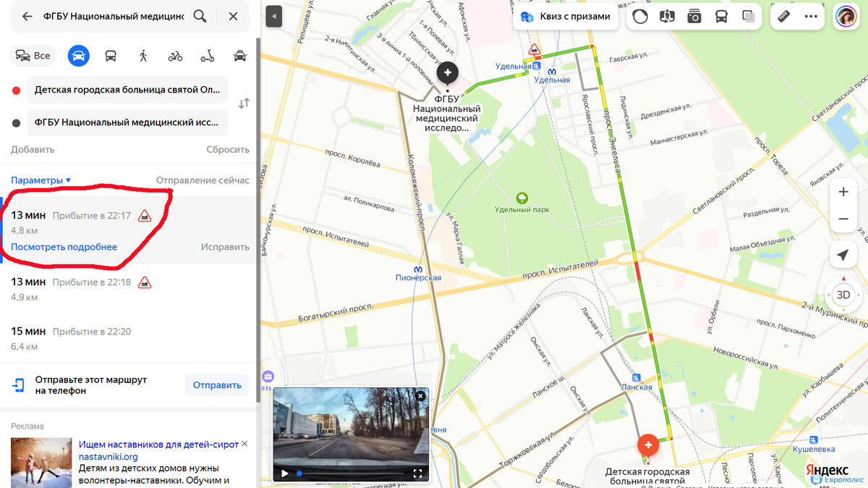Select the 'Все' all transport modes tab
The height and width of the screenshot is (488, 868).
click(x=33, y=56)
